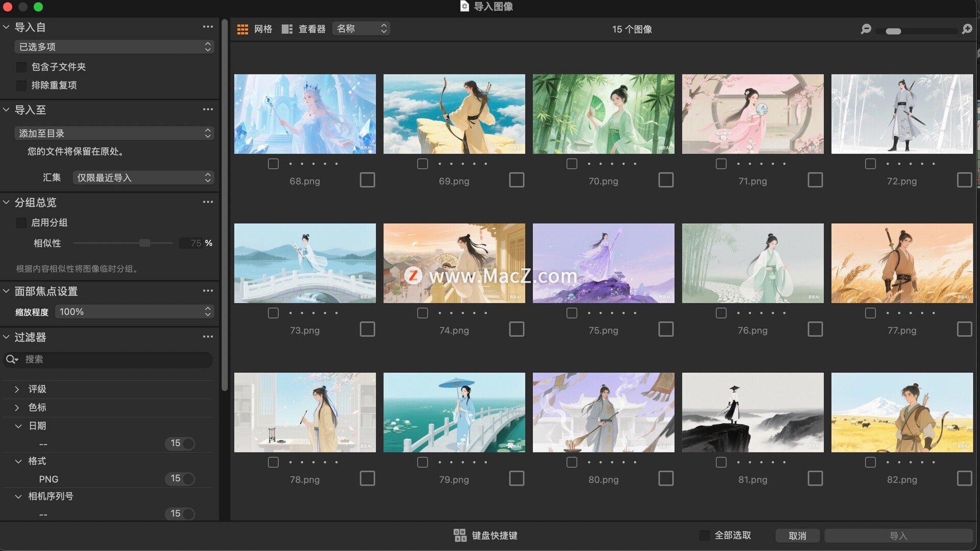Collapse the 过滤器 section chevron

tap(6, 337)
